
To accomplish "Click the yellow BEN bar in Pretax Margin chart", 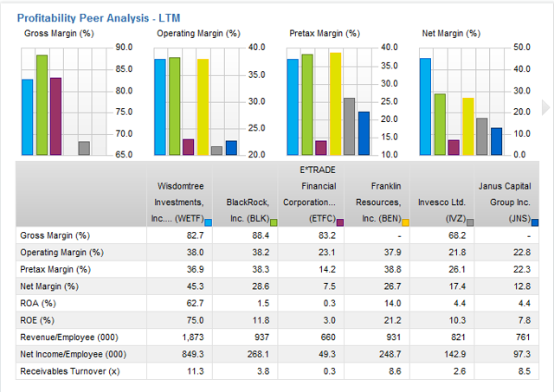I will [x=336, y=104].
